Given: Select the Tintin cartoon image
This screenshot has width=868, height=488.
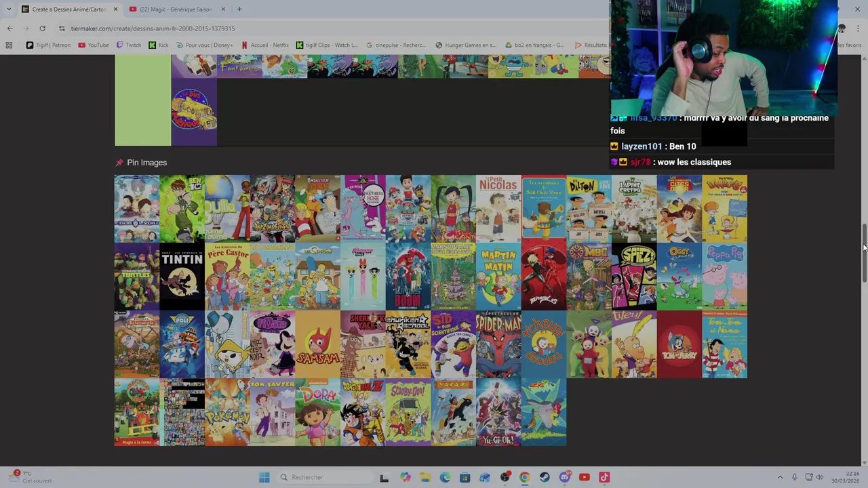Looking at the screenshot, I should pyautogui.click(x=182, y=277).
